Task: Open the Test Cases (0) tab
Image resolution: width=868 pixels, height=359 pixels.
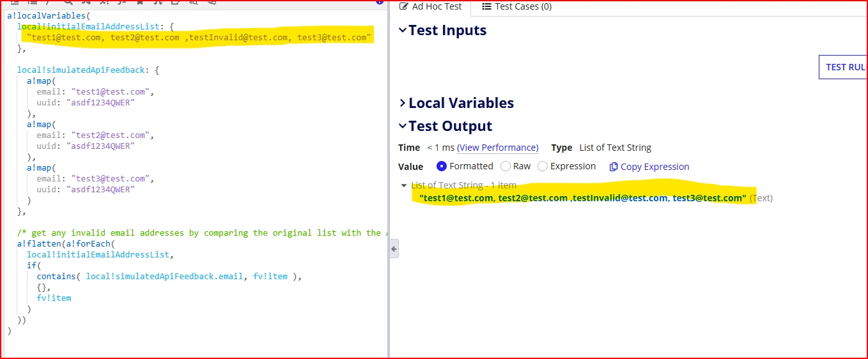Action: pyautogui.click(x=516, y=6)
